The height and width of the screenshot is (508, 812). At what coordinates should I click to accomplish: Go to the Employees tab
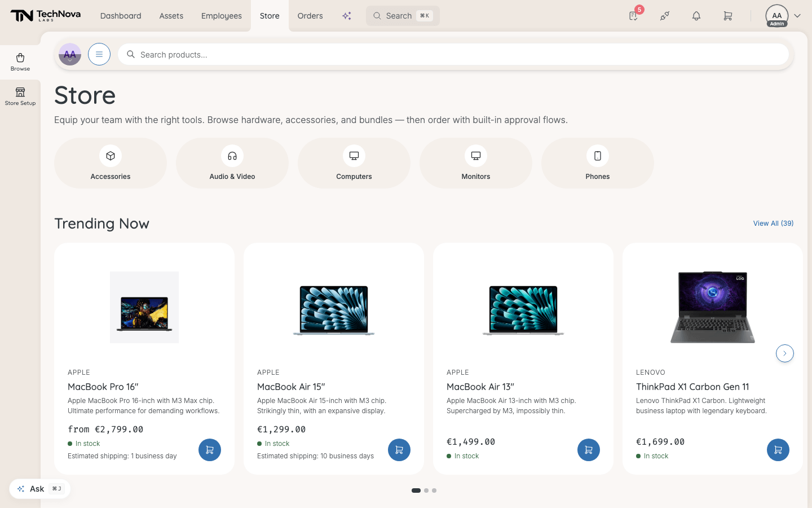222,16
